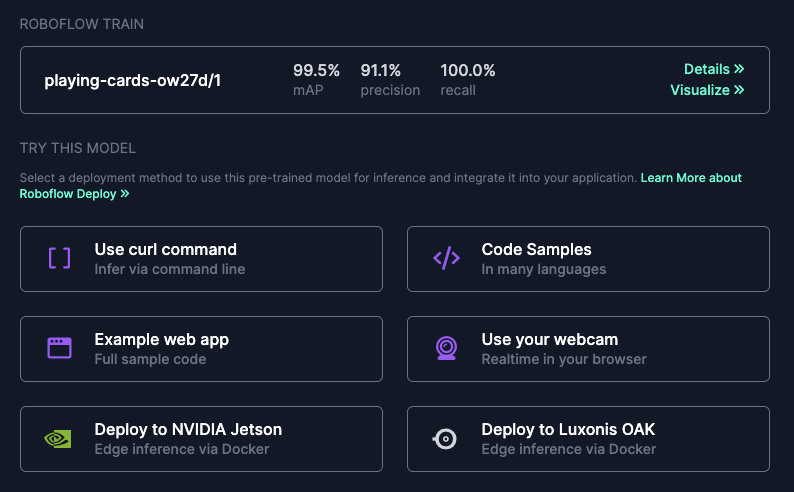Click the web app window icon
This screenshot has height=492, width=794.
(59, 348)
